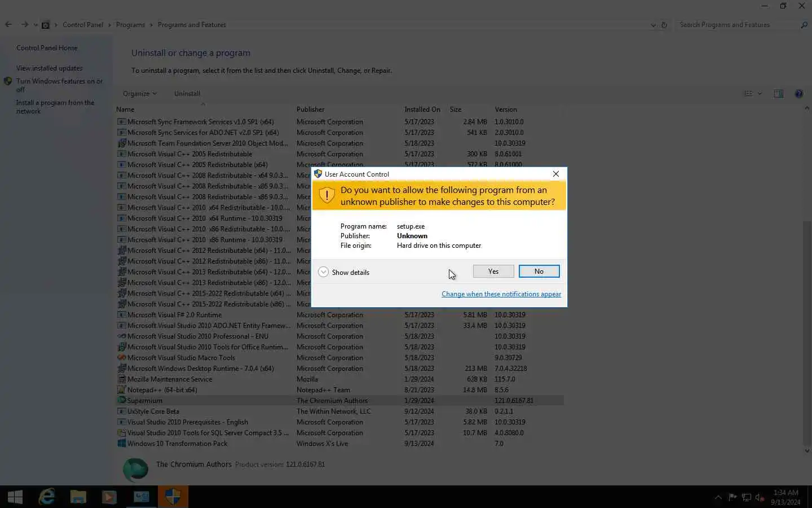The height and width of the screenshot is (508, 812).
Task: Select Visual Studio 2010 Prerequisites - English entry
Action: click(339, 422)
